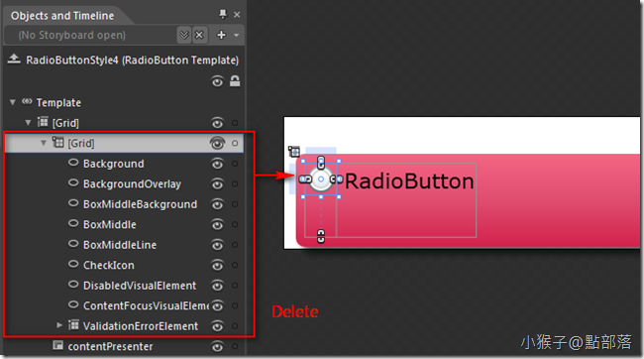Screen dimensions: 644x359
Task: Select the Template row
Action: [x=58, y=102]
